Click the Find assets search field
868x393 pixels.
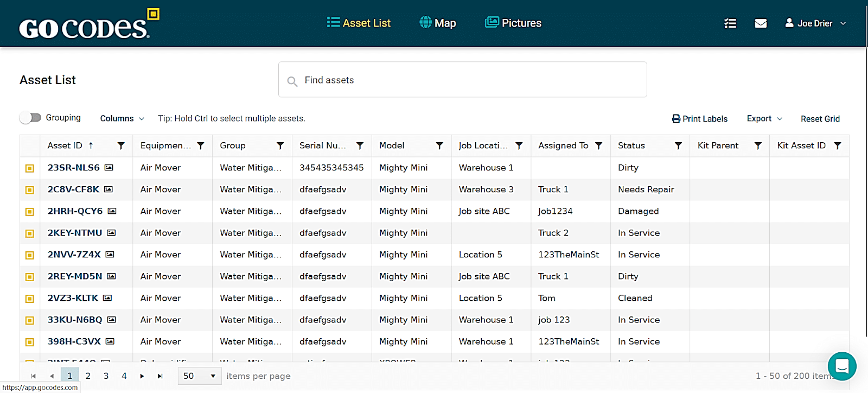[462, 80]
